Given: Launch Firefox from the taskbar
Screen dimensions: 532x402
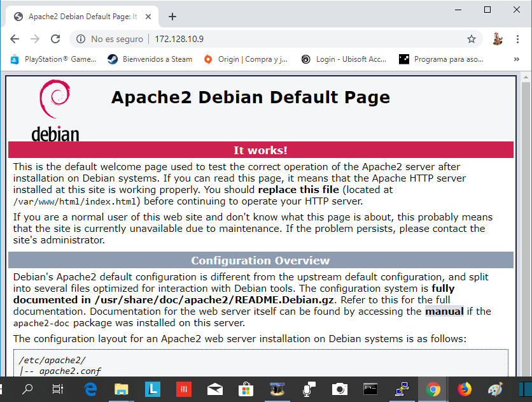Looking at the screenshot, I should point(464,389).
